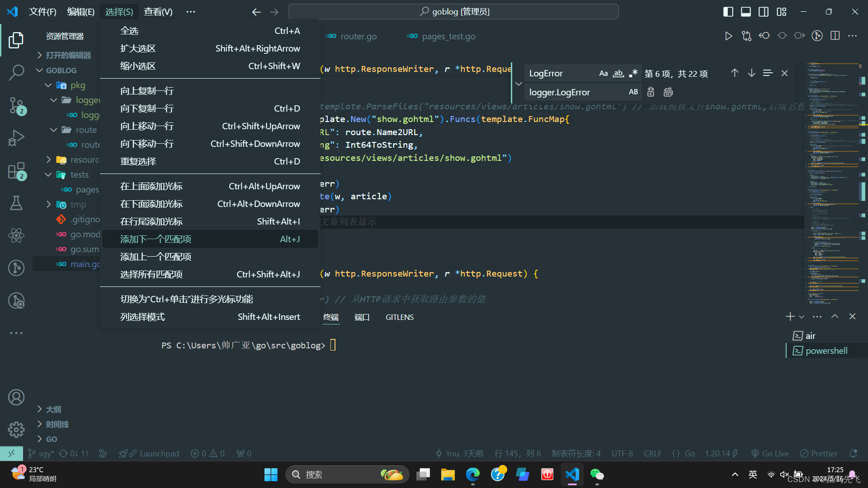Split the editor to the right
The image size is (868, 488).
click(x=835, y=36)
